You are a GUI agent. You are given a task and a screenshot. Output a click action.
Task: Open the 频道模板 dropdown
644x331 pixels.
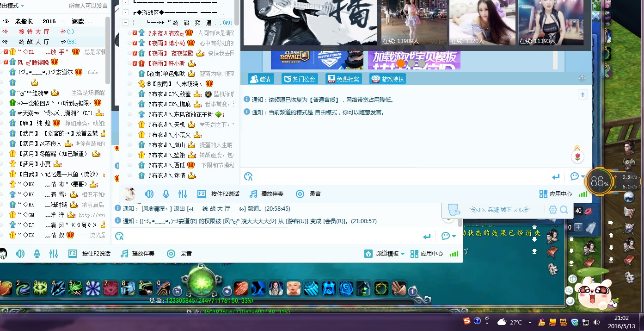pyautogui.click(x=385, y=254)
